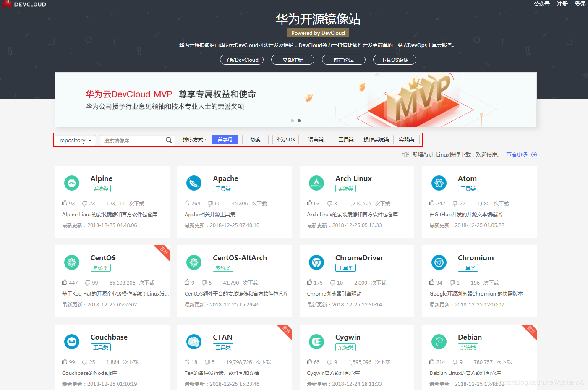
Task: Click 登录 in top navigation
Action: pyautogui.click(x=580, y=4)
